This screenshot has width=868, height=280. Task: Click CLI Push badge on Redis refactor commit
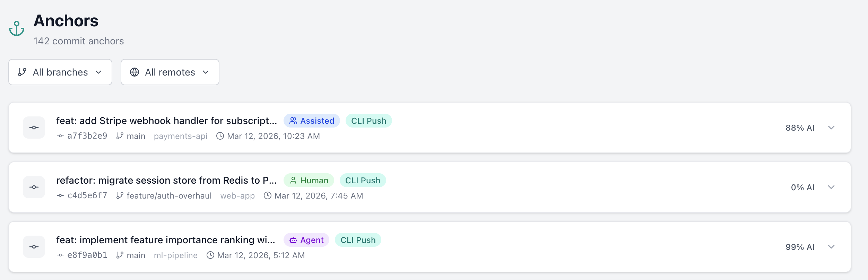click(x=363, y=181)
